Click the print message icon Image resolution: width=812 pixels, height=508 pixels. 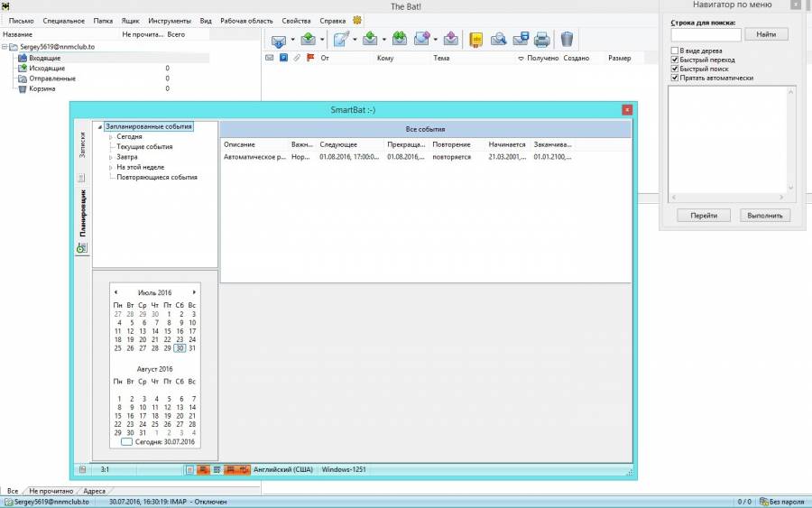(541, 40)
